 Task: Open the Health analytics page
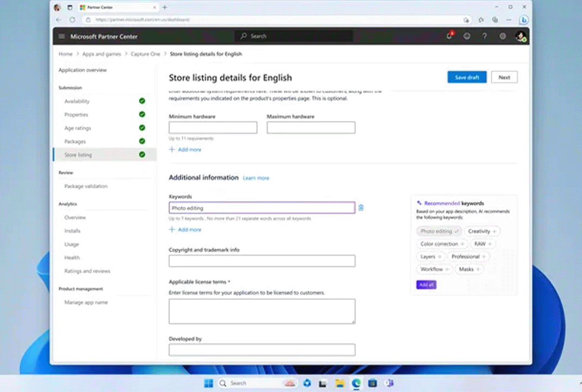tap(71, 258)
